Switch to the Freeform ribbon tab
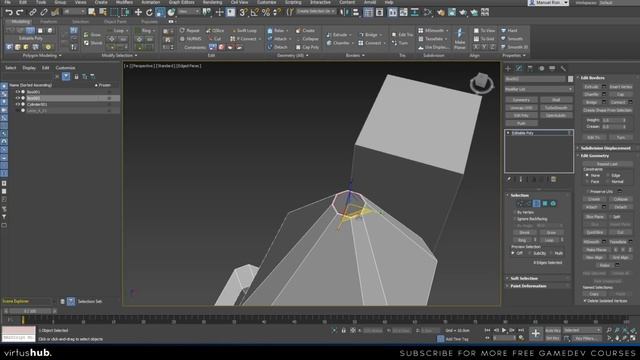640x360 pixels. pos(49,22)
